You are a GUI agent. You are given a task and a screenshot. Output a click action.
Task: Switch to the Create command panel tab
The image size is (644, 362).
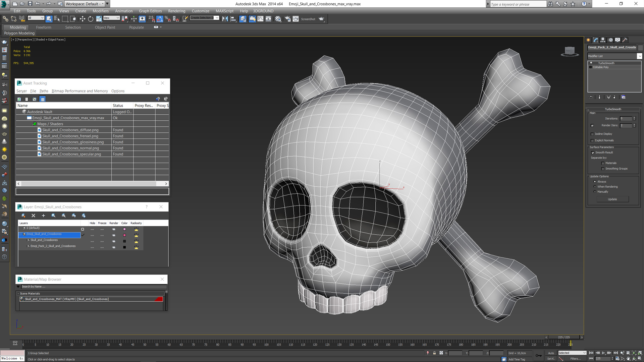(x=589, y=40)
